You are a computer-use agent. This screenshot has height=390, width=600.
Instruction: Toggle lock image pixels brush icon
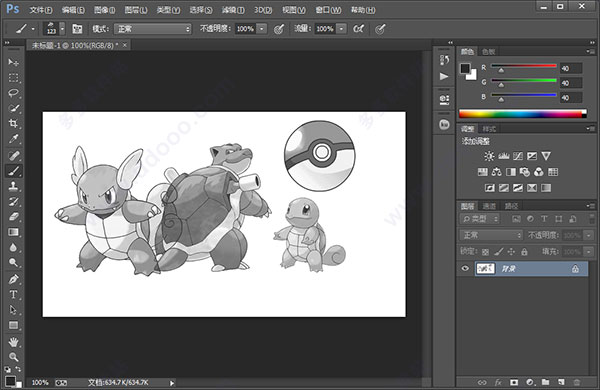point(498,251)
